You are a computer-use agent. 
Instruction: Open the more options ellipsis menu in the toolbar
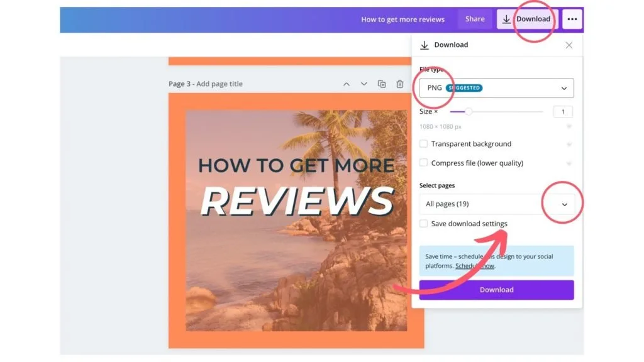coord(572,19)
